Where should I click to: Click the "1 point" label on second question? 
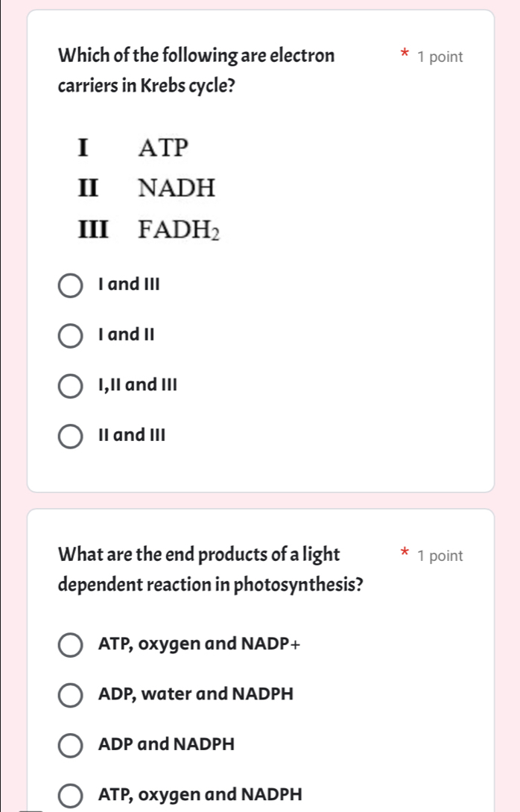click(442, 554)
